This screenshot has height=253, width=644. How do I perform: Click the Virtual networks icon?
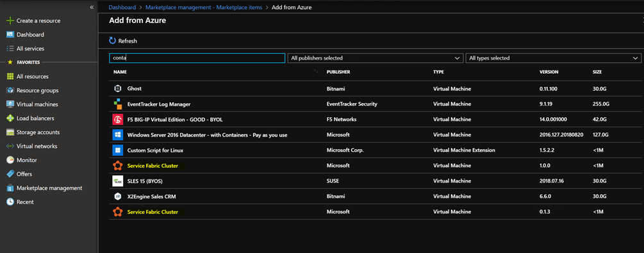10,146
